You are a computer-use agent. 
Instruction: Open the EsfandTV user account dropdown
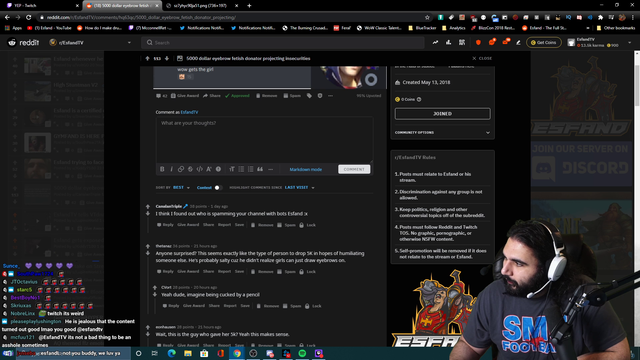600,42
